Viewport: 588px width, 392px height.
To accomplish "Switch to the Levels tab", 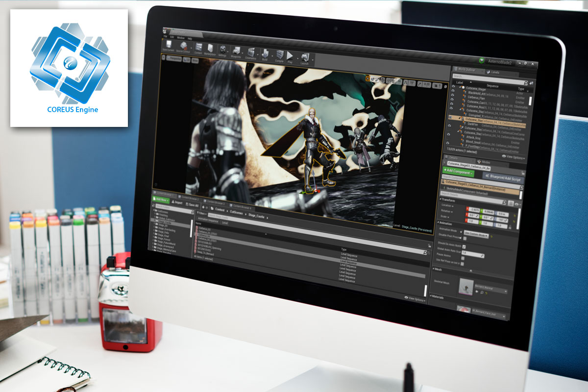I will 495,72.
